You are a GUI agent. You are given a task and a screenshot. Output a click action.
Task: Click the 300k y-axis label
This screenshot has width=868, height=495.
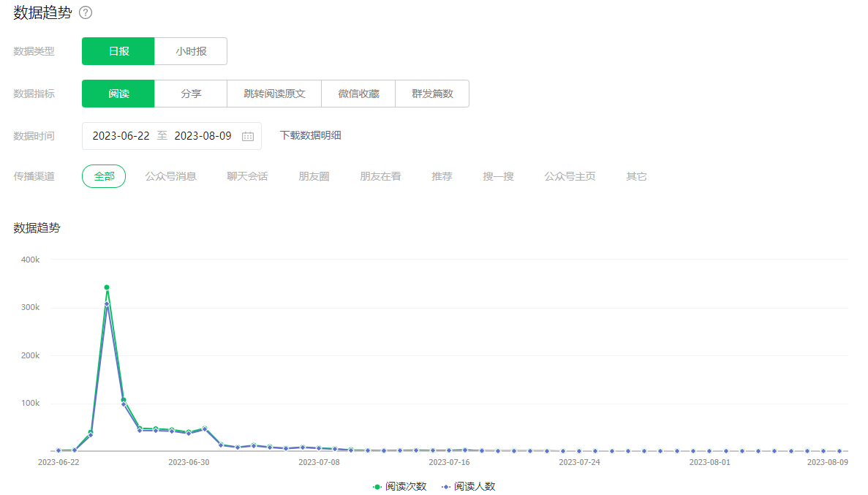(31, 307)
